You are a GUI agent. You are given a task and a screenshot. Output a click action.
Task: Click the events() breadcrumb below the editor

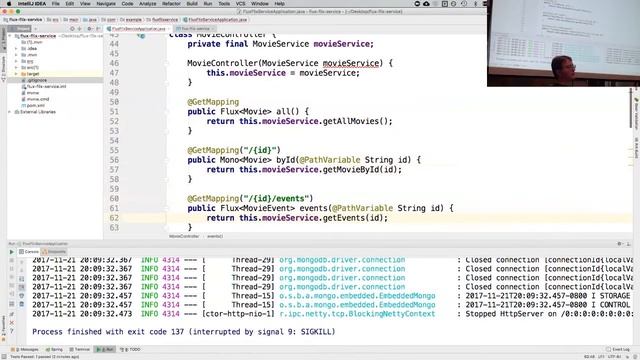(x=215, y=236)
